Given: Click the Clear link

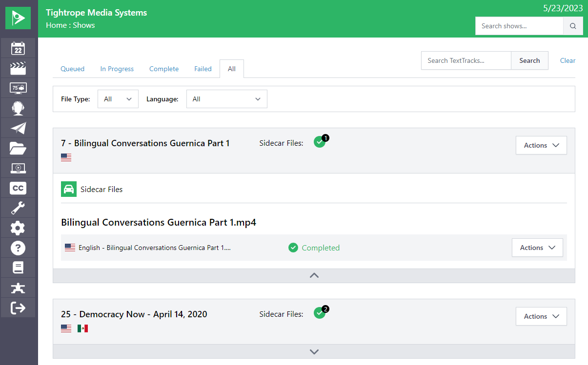Looking at the screenshot, I should 568,60.
